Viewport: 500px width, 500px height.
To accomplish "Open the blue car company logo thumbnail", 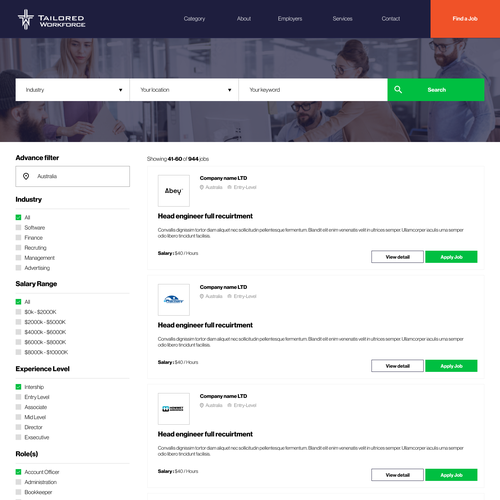I will click(174, 300).
